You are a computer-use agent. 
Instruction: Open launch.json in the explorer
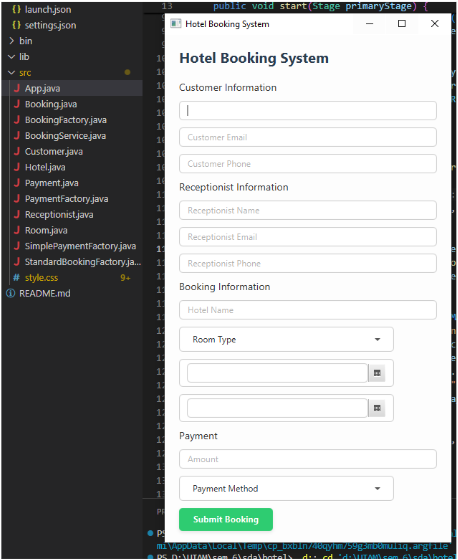pos(48,10)
